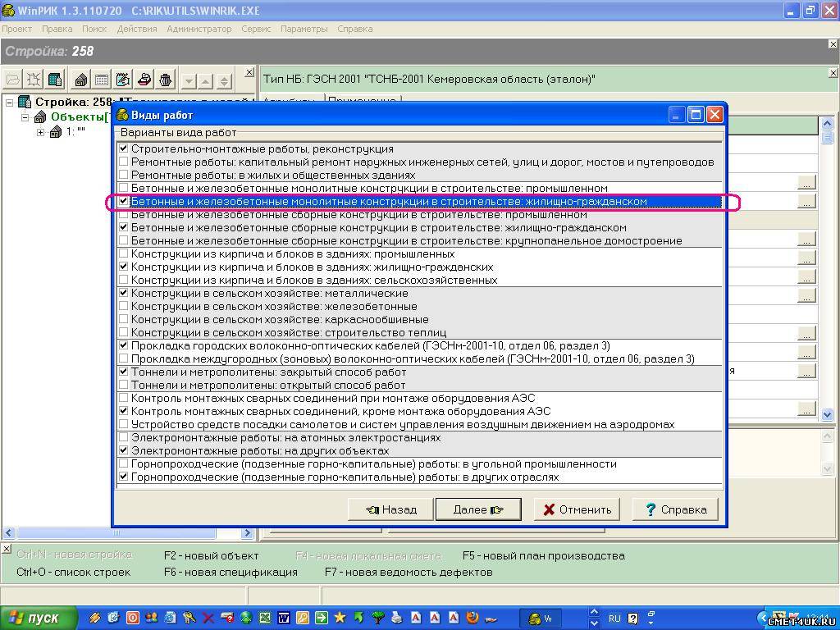Open the Правка menu
The height and width of the screenshot is (630, 840).
pyautogui.click(x=57, y=29)
